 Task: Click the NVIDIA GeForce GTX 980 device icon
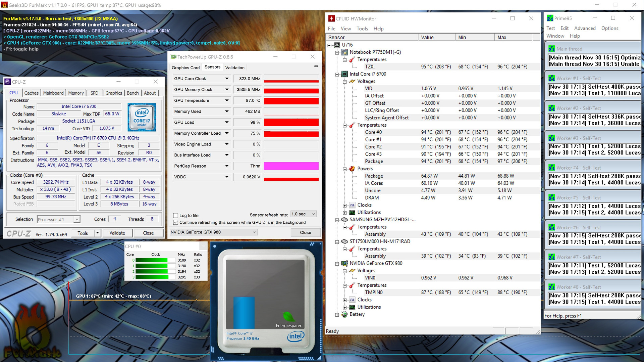[x=344, y=264]
